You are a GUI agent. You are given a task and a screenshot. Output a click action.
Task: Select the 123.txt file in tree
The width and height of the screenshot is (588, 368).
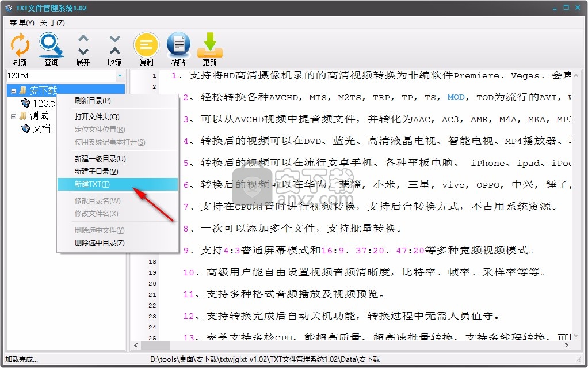(45, 103)
